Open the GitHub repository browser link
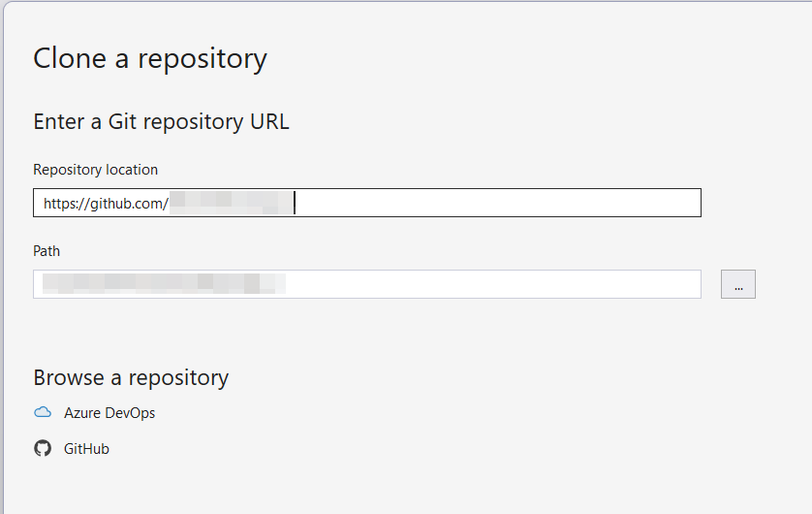 [86, 449]
